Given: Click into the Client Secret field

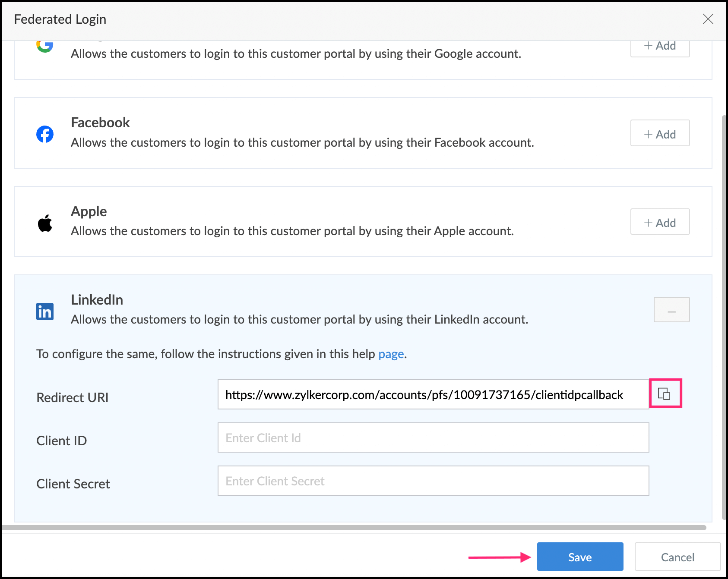Looking at the screenshot, I should click(x=433, y=481).
